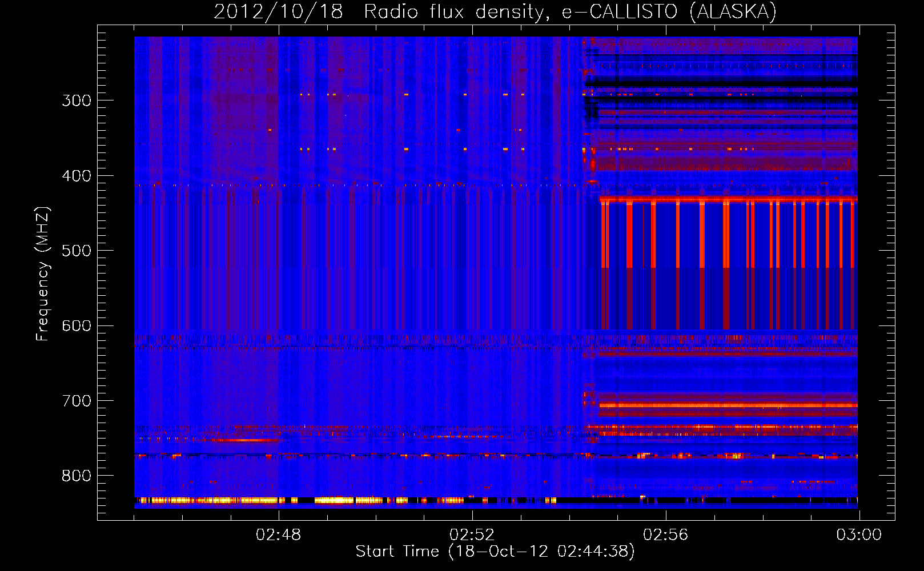
Task: Click the 02:56 time tick label
Action: pyautogui.click(x=665, y=535)
